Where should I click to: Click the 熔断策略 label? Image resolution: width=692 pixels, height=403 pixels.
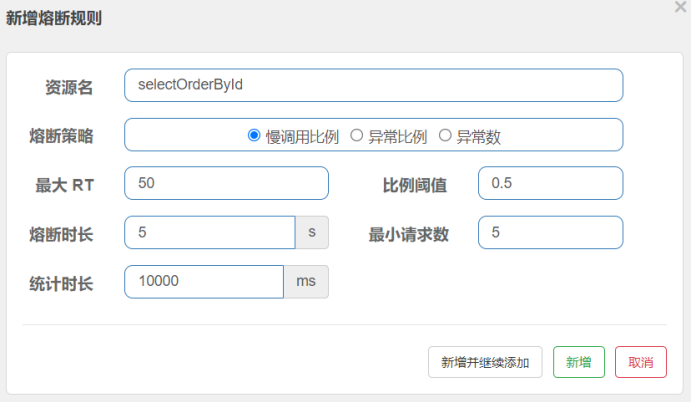pos(61,136)
